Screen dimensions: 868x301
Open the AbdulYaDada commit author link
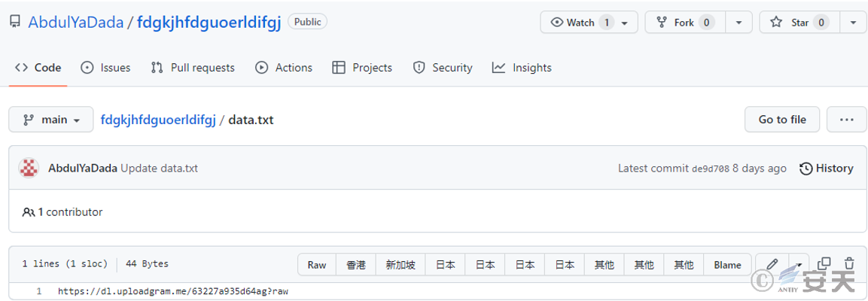(83, 169)
